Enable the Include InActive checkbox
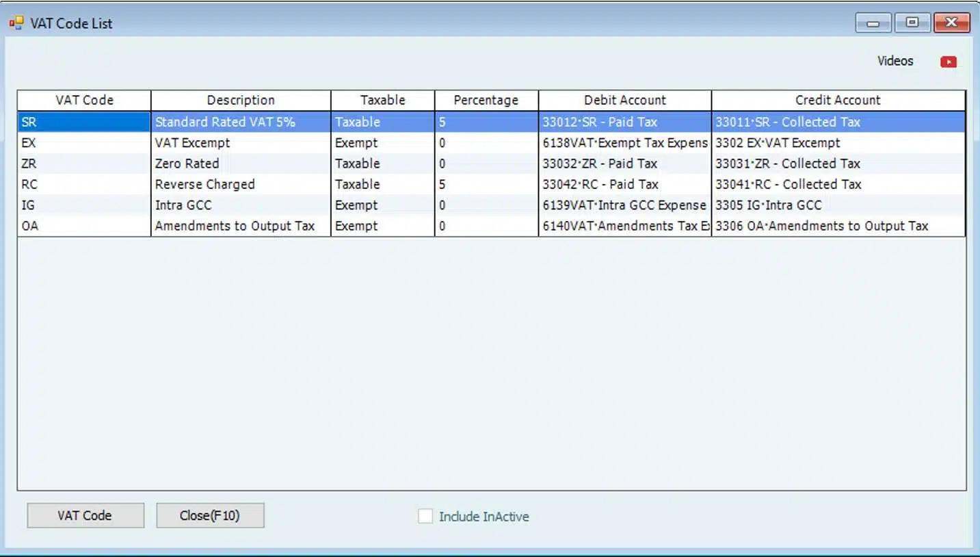The image size is (980, 557). click(425, 517)
